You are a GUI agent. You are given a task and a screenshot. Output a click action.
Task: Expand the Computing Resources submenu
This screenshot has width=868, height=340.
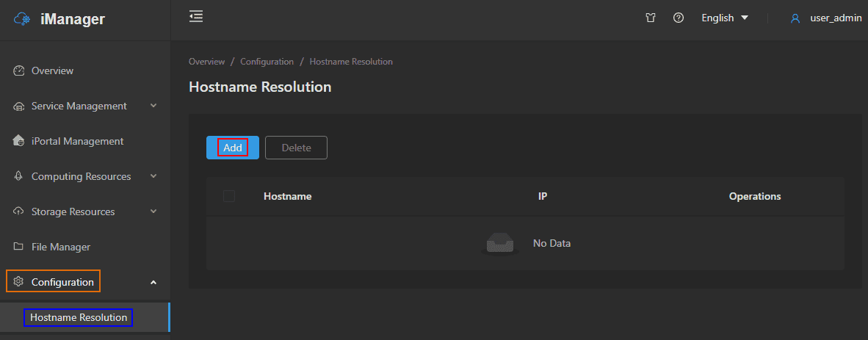click(153, 176)
